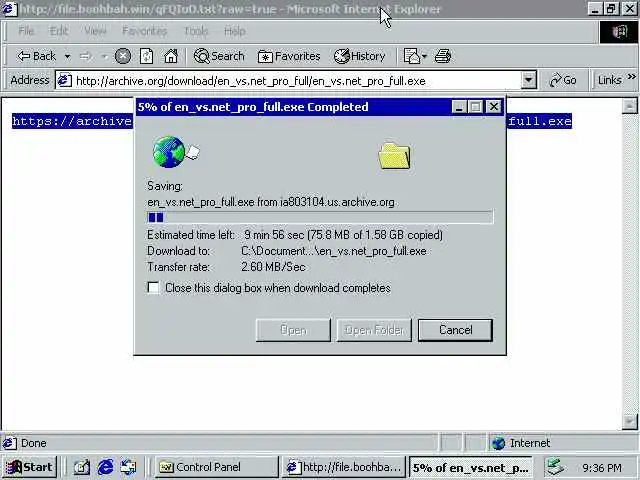Click the page scrollbar up arrow
Viewport: 640px width, 480px height.
(629, 106)
